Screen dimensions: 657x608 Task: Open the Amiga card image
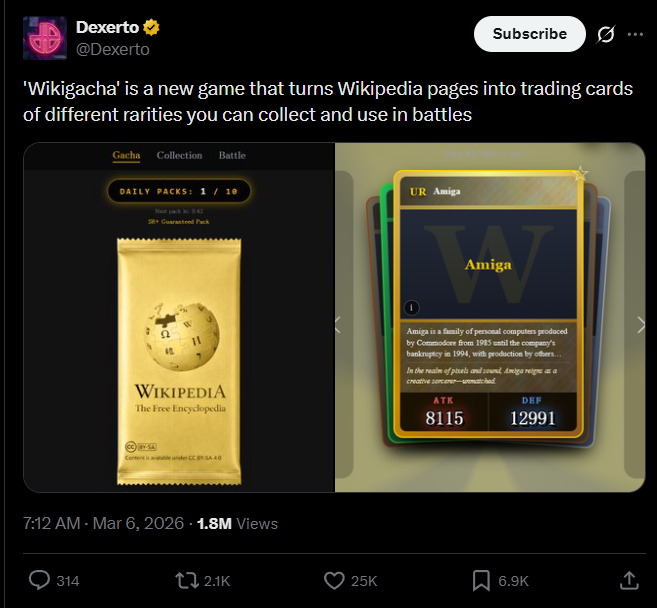tap(489, 304)
